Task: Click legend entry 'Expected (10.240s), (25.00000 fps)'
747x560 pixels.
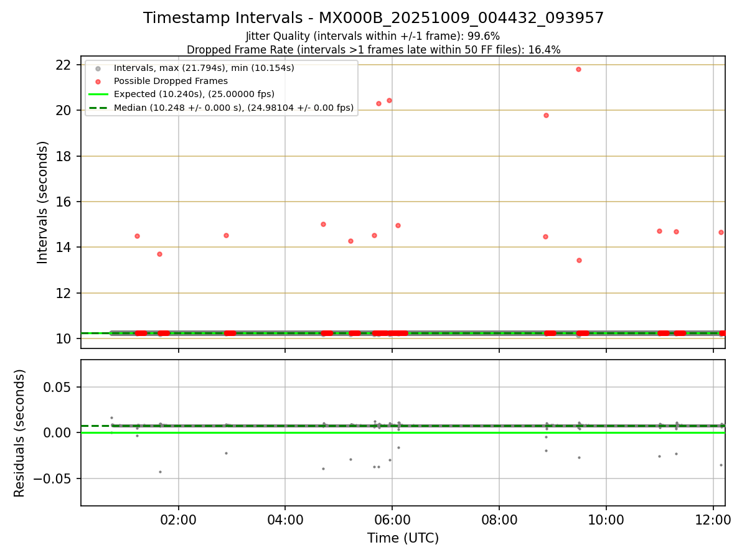Action: (194, 95)
